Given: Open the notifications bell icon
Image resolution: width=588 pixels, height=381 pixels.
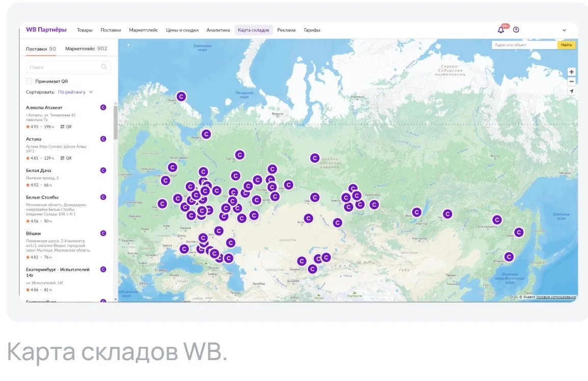Looking at the screenshot, I should (x=501, y=30).
